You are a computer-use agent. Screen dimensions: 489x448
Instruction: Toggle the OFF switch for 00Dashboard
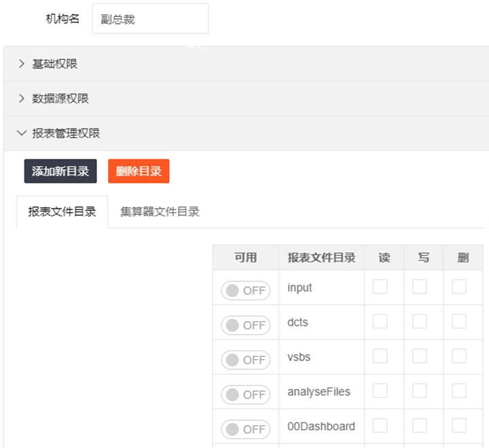[x=245, y=429]
